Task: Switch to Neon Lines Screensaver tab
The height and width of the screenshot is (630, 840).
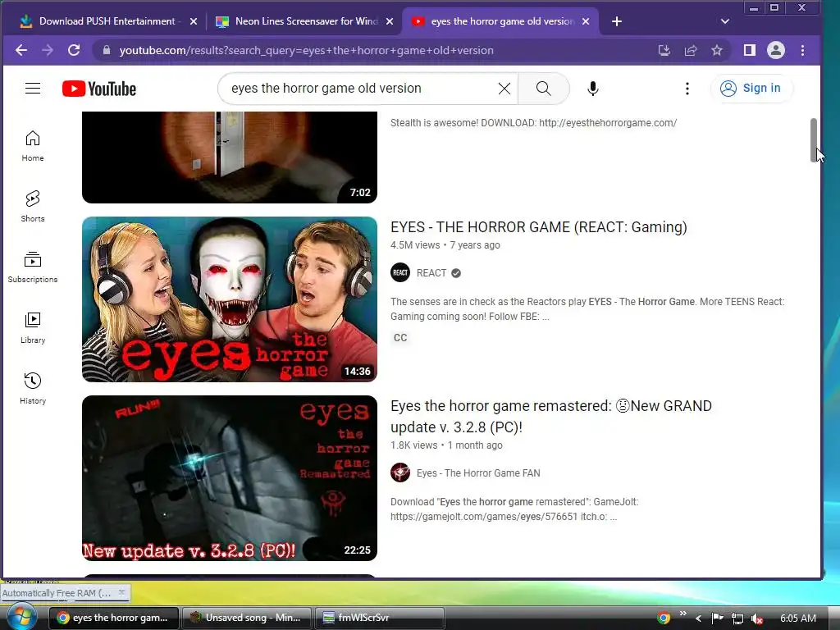Action: (x=306, y=21)
